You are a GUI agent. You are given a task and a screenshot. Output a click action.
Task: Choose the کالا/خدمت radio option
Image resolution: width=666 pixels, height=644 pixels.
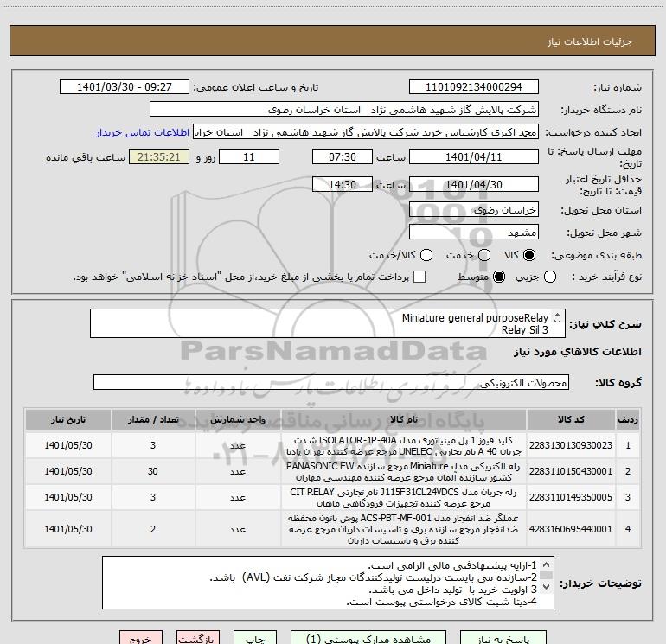tap(426, 255)
